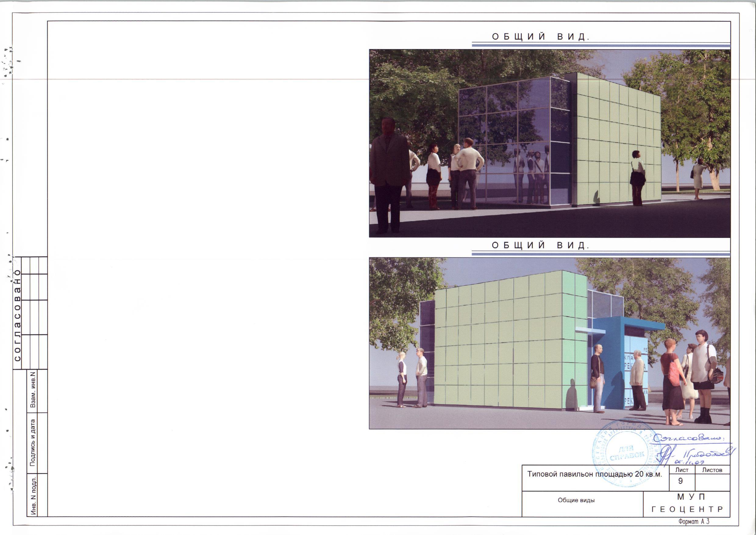The width and height of the screenshot is (756, 535).
Task: Click the 'Формат А 3' label
Action: click(694, 522)
